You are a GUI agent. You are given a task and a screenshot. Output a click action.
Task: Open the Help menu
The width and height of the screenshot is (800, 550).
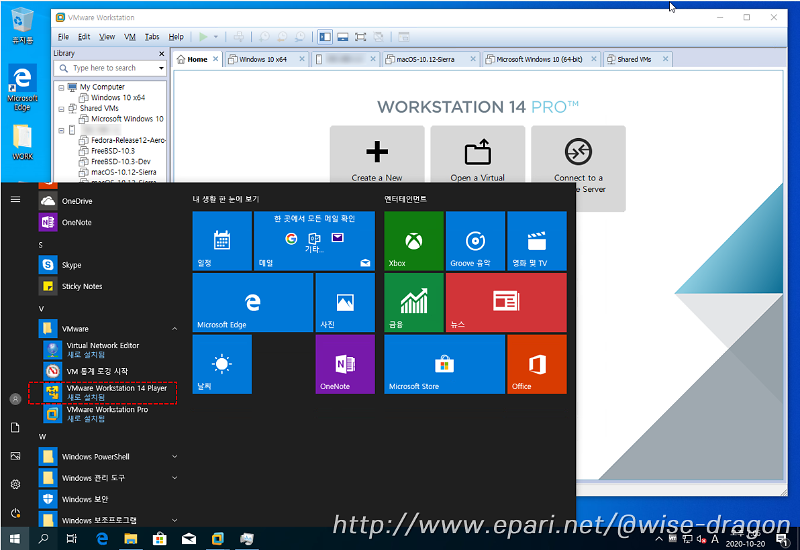tap(176, 37)
